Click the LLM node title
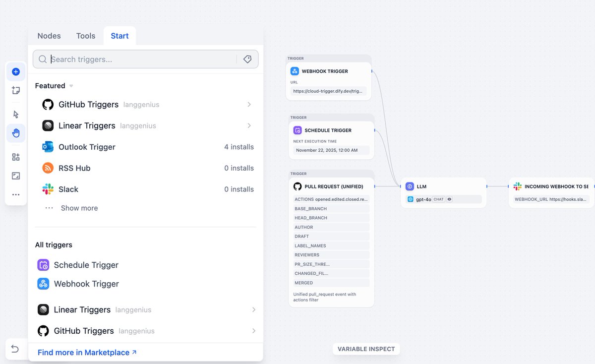 421,186
